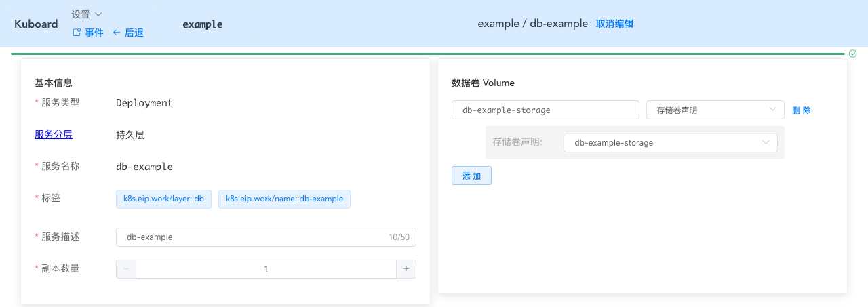This screenshot has height=307, width=868.
Task: Click the example namespace name in header
Action: [203, 24]
